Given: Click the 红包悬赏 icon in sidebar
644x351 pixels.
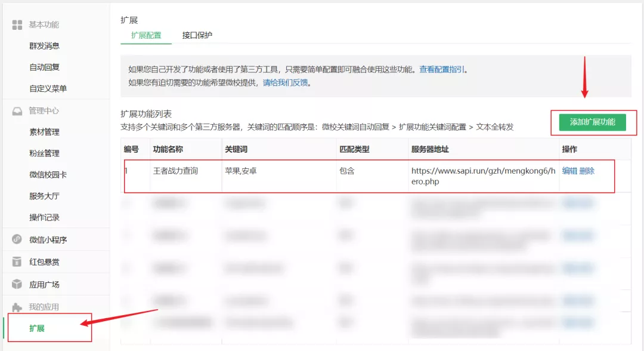Looking at the screenshot, I should point(17,262).
